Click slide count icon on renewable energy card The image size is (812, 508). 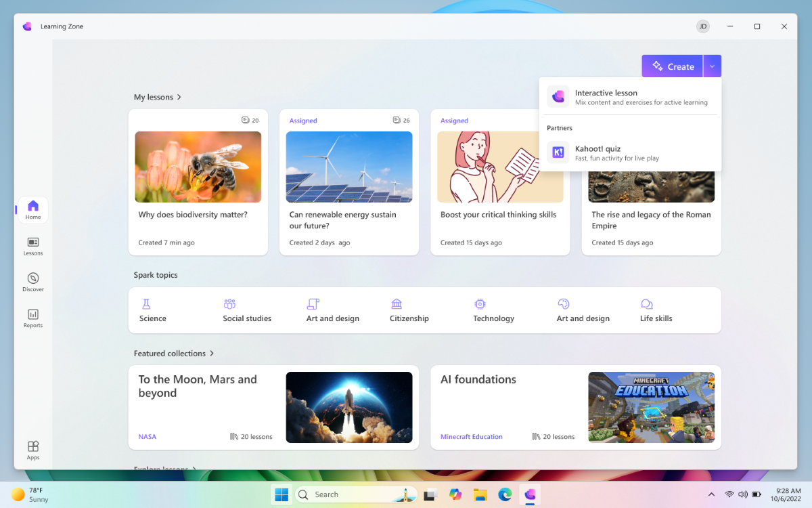397,120
